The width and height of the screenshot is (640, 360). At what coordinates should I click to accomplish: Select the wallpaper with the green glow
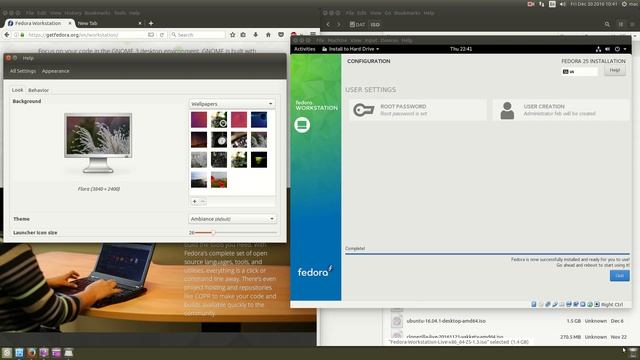[259, 160]
